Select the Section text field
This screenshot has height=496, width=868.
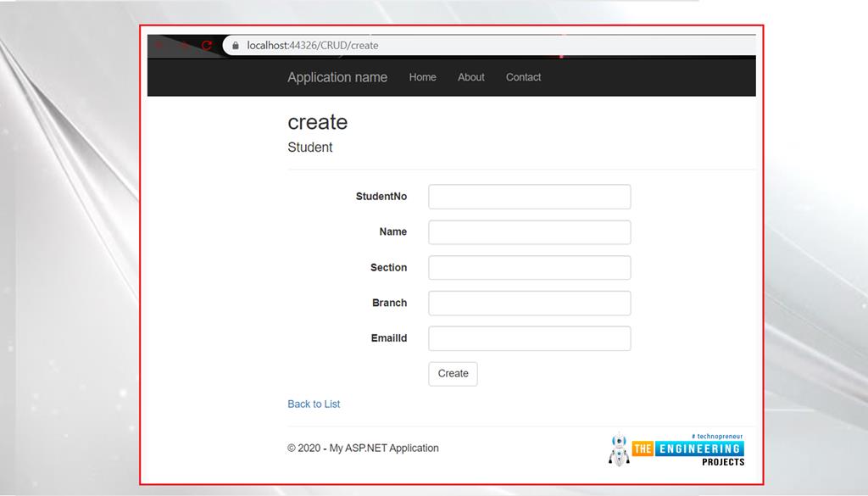click(x=529, y=268)
